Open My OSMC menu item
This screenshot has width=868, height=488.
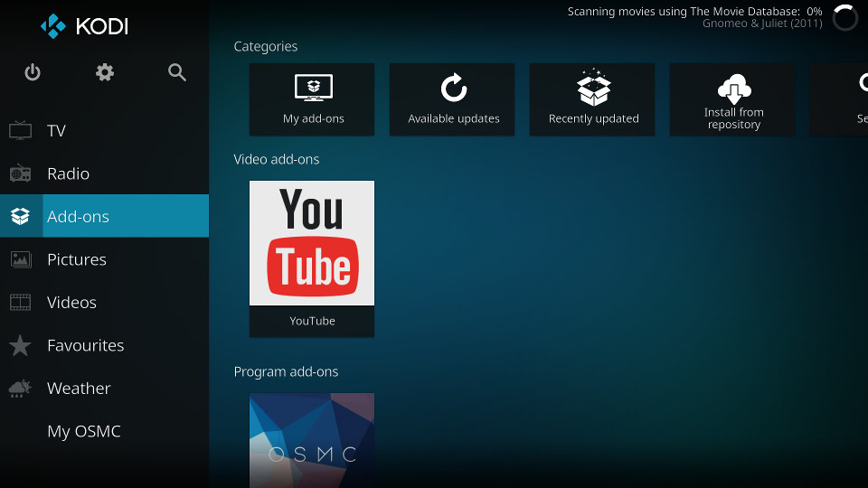(104, 431)
